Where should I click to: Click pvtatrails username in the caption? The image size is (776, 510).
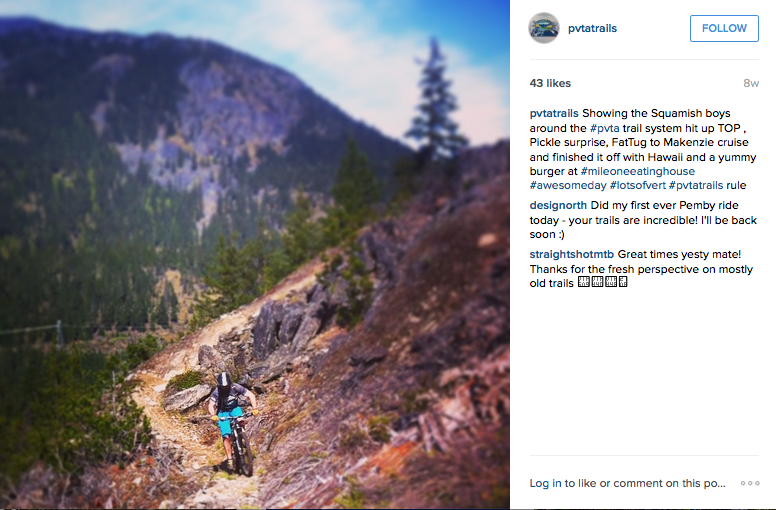tap(554, 112)
